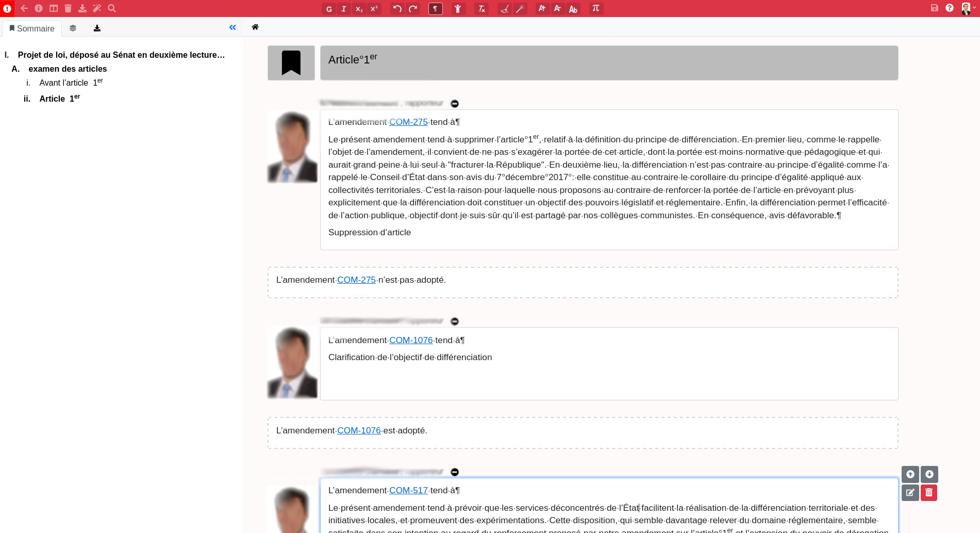Open the COM-1076 link in the rapporteur speech

click(411, 341)
